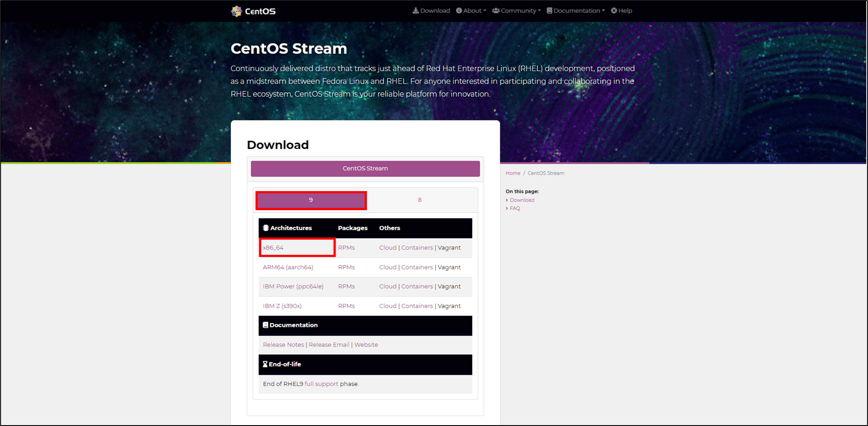Open the Release Notes link

point(283,345)
